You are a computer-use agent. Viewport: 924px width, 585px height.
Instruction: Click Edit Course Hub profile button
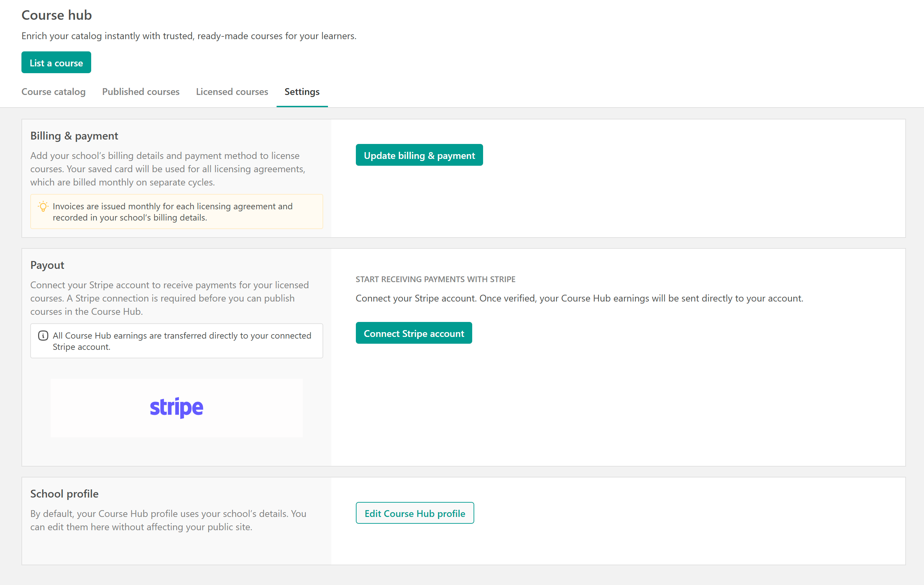click(x=414, y=513)
